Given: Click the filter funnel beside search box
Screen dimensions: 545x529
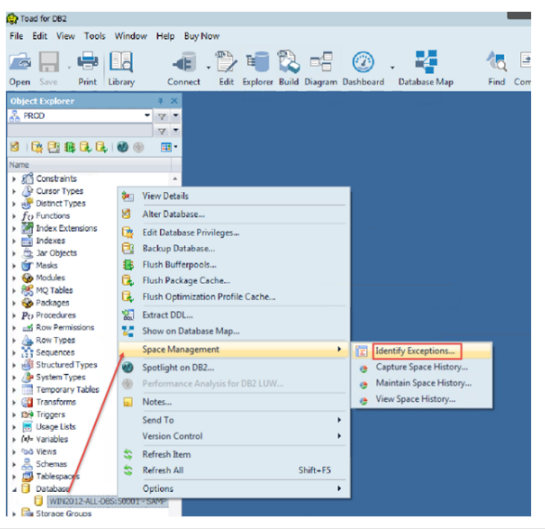Looking at the screenshot, I should pyautogui.click(x=162, y=131).
